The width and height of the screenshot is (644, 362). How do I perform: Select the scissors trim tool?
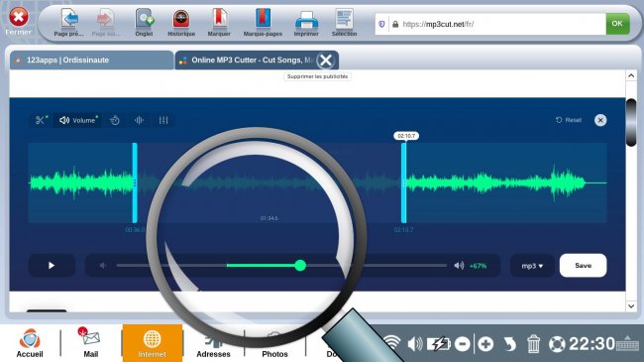41,120
